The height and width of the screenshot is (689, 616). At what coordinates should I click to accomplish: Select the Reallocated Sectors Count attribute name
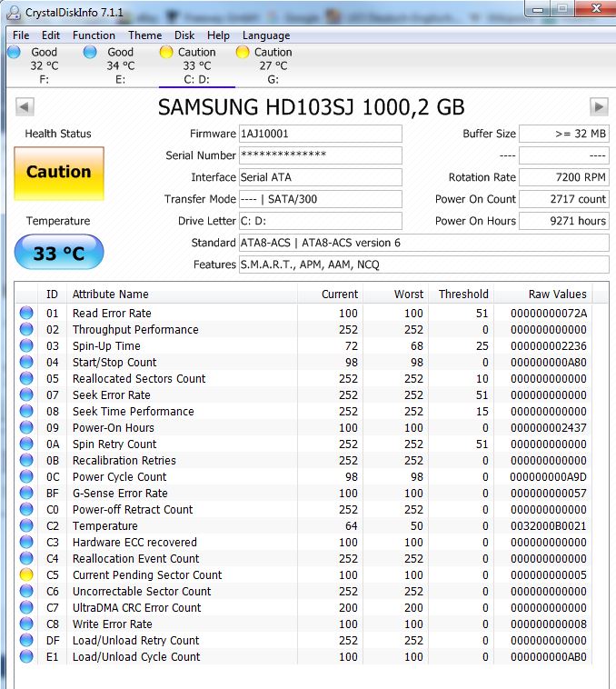139,378
